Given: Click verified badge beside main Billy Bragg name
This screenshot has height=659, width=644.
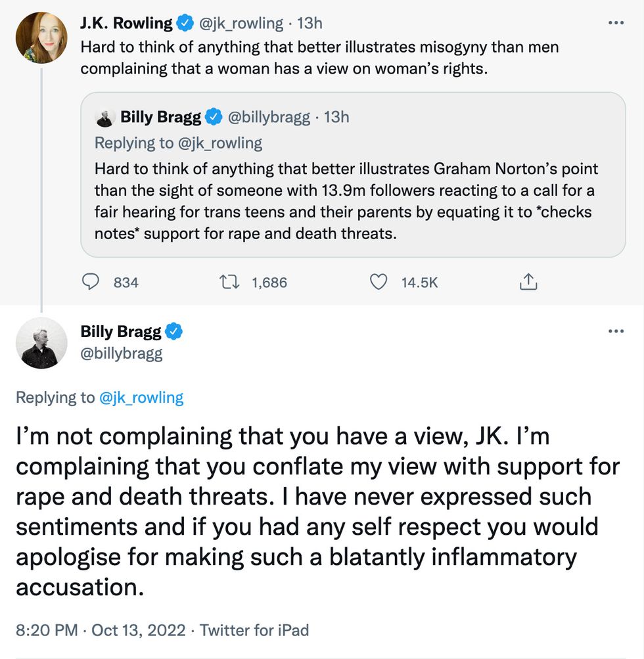Looking at the screenshot, I should click(173, 332).
